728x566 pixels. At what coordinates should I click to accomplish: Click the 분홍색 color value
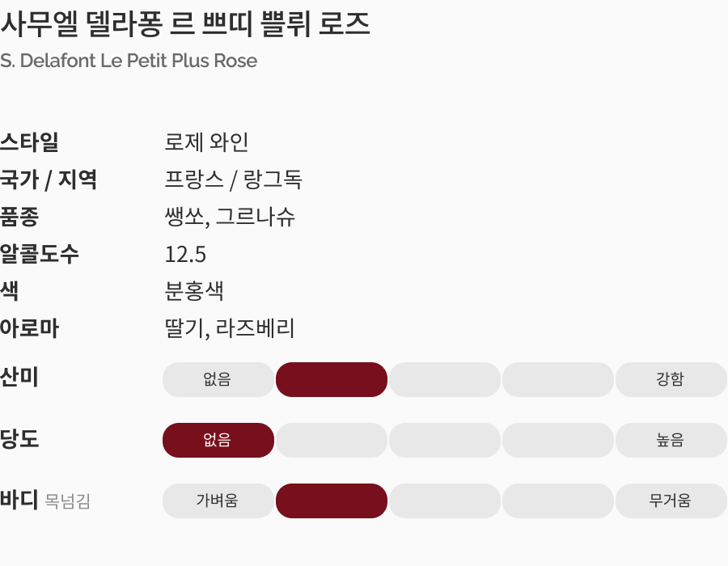pyautogui.click(x=194, y=291)
